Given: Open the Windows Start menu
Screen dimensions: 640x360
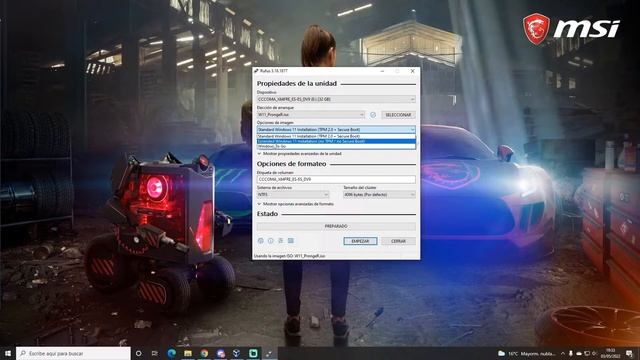Looking at the screenshot, I should 7,353.
